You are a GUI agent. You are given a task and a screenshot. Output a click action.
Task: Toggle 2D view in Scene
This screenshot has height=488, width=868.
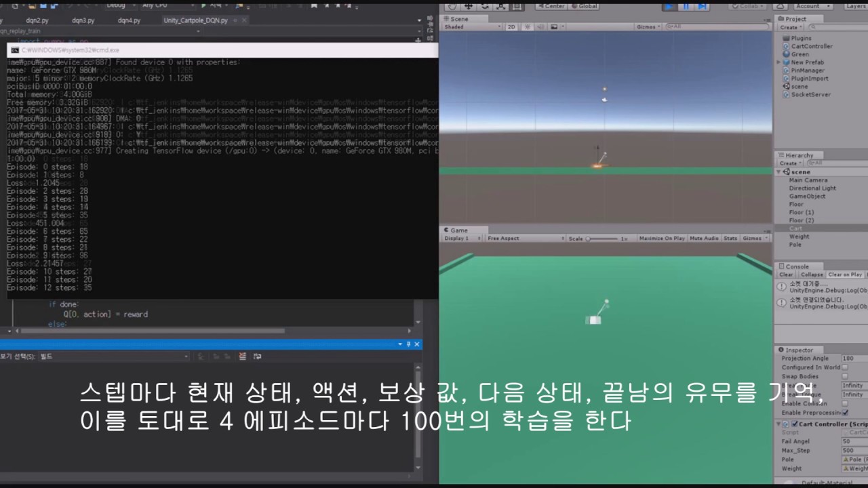coord(511,26)
